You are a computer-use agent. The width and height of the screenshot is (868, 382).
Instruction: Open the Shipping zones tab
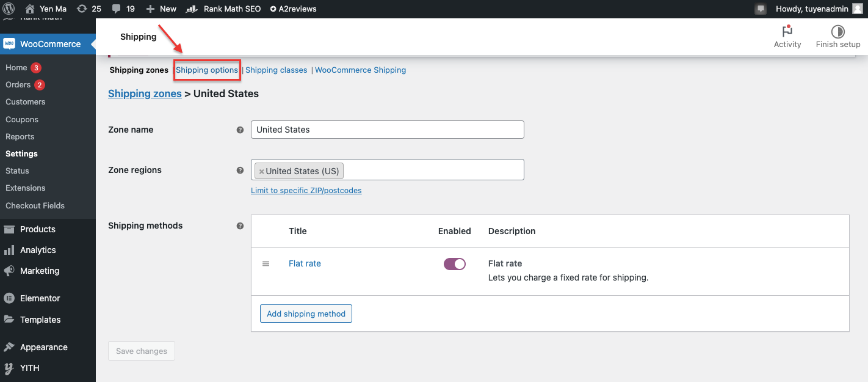tap(139, 70)
